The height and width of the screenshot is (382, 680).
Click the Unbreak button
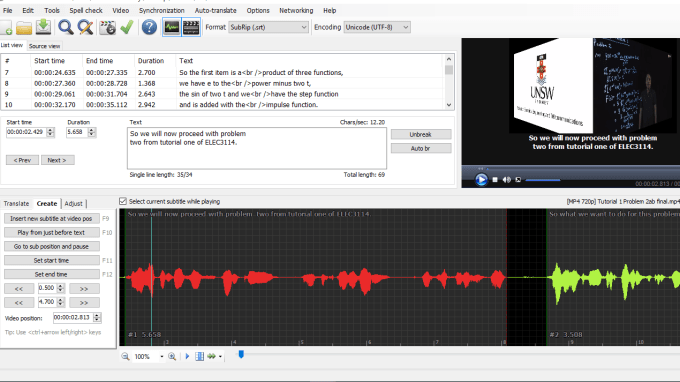421,134
